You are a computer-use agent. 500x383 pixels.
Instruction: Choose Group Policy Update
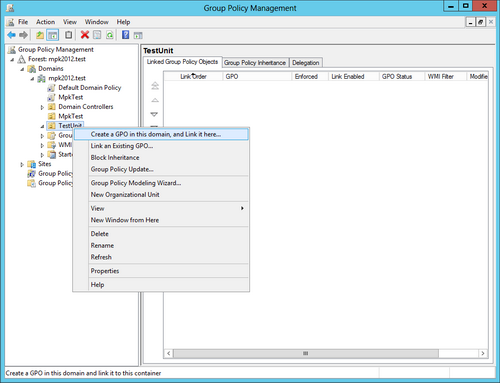[x=161, y=169]
